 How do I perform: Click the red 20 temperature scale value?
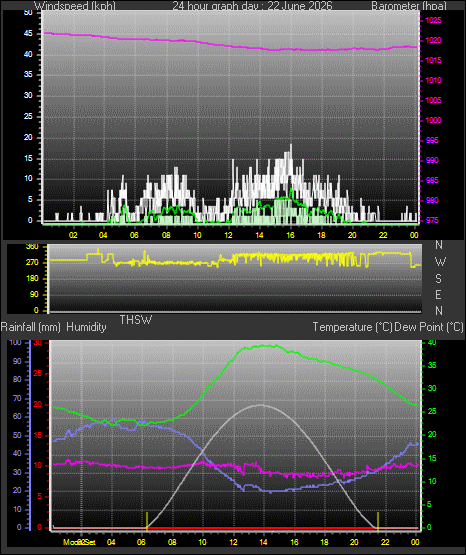click(x=38, y=404)
